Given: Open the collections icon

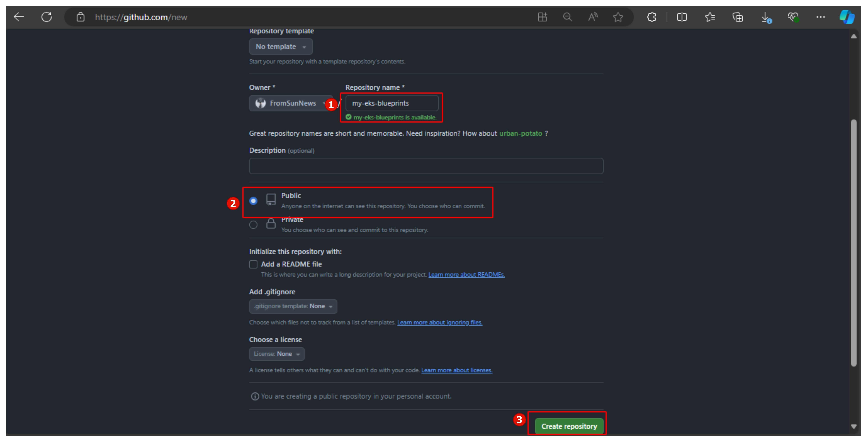Looking at the screenshot, I should click(738, 17).
